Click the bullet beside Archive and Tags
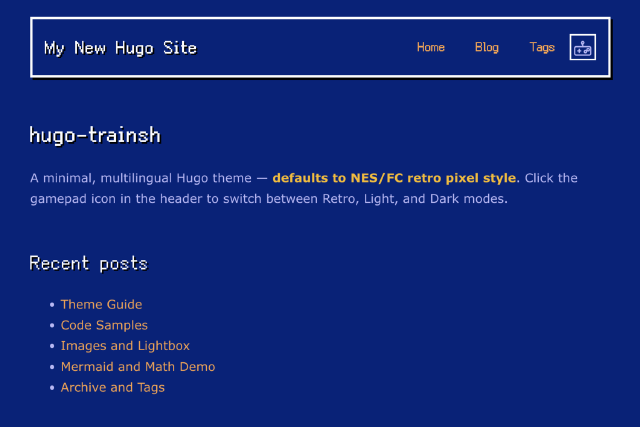Image resolution: width=640 pixels, height=427 pixels. click(51, 389)
